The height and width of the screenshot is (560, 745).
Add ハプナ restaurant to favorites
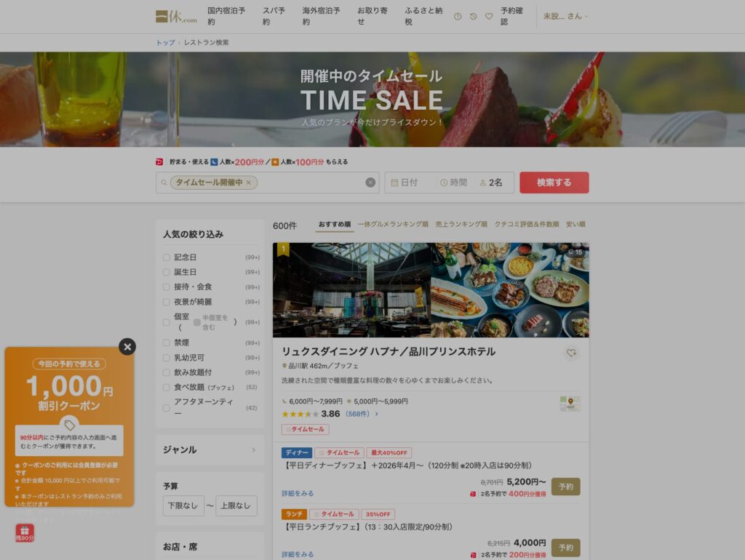point(571,353)
